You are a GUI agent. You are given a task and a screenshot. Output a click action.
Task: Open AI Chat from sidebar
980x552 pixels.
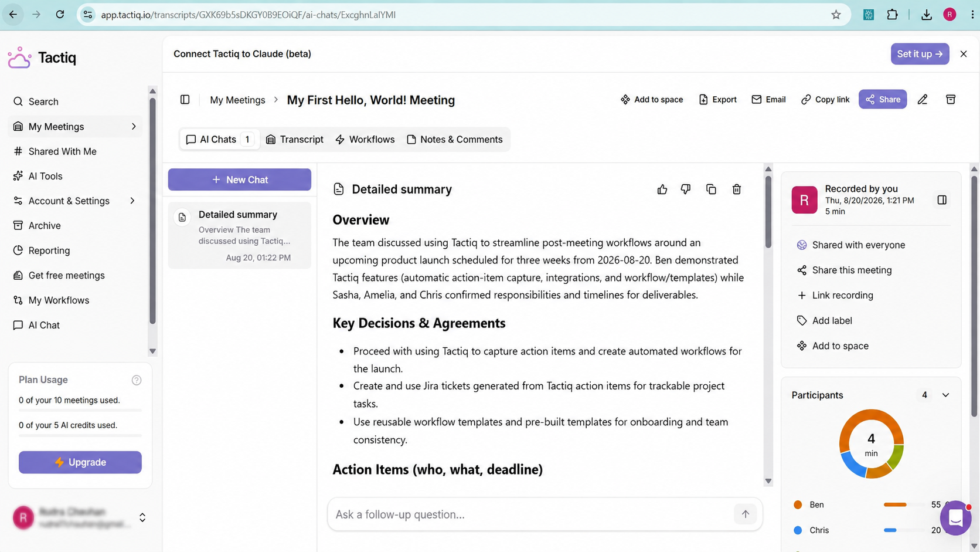(37, 325)
